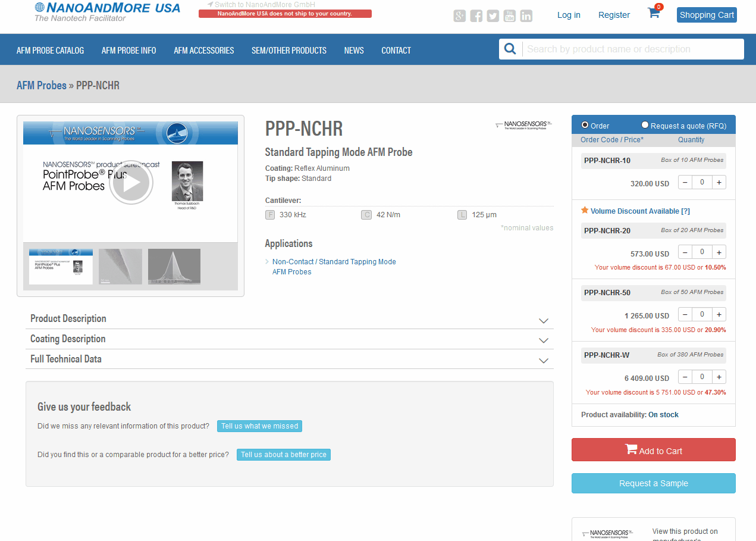Go to the News page
This screenshot has width=756, height=541.
(354, 51)
